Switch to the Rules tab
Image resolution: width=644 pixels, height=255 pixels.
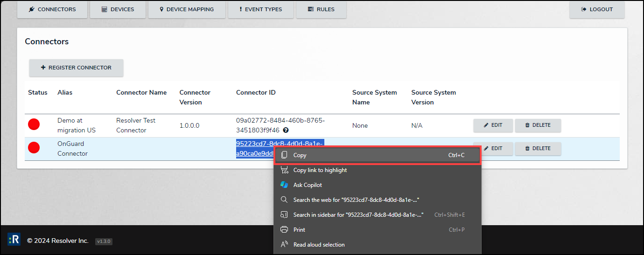tap(321, 9)
